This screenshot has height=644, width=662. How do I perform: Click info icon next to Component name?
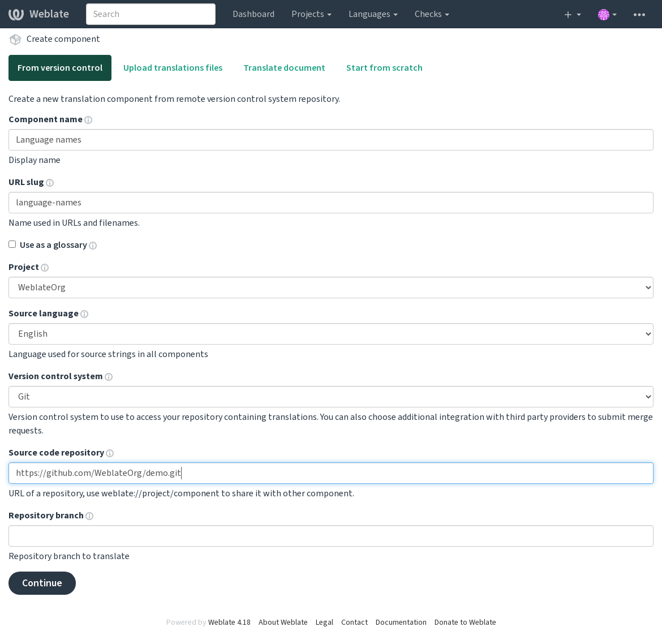[x=88, y=120]
